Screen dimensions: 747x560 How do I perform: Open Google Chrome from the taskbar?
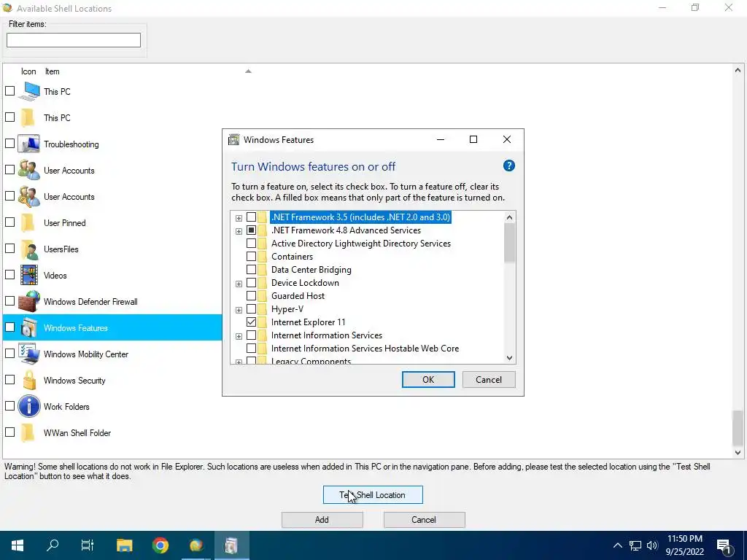[160, 545]
